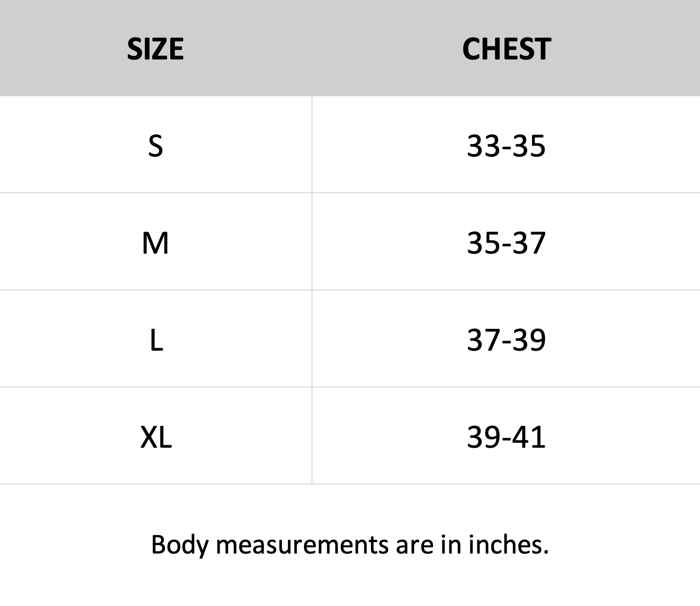Screen dimensions: 700x606
Task: Click the CHEST column header
Action: [x=506, y=49]
